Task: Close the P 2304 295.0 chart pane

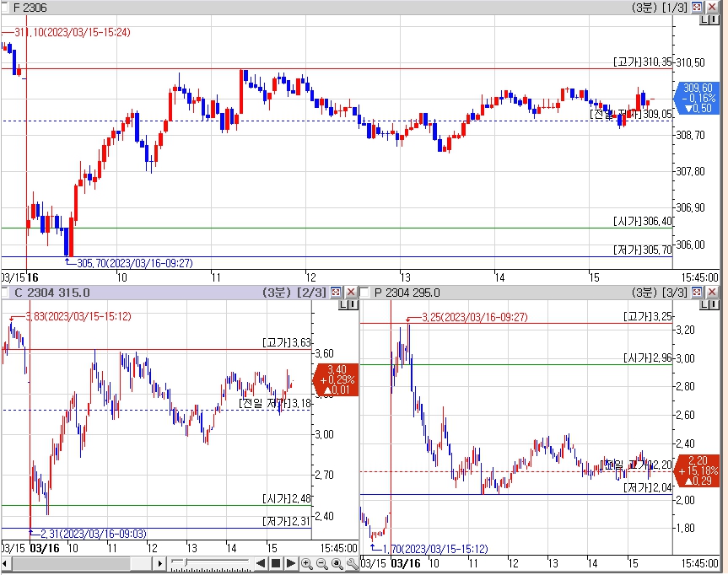Action: coord(712,292)
